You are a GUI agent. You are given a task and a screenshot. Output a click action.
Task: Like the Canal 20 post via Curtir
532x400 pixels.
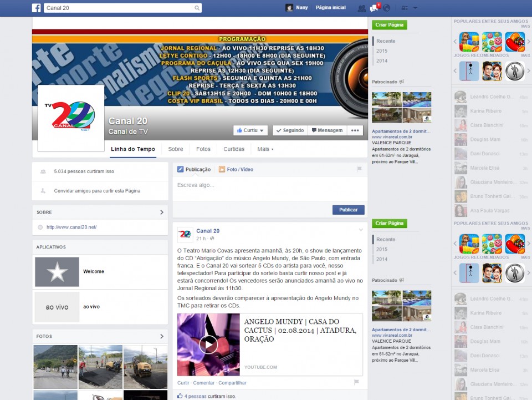[x=183, y=383]
